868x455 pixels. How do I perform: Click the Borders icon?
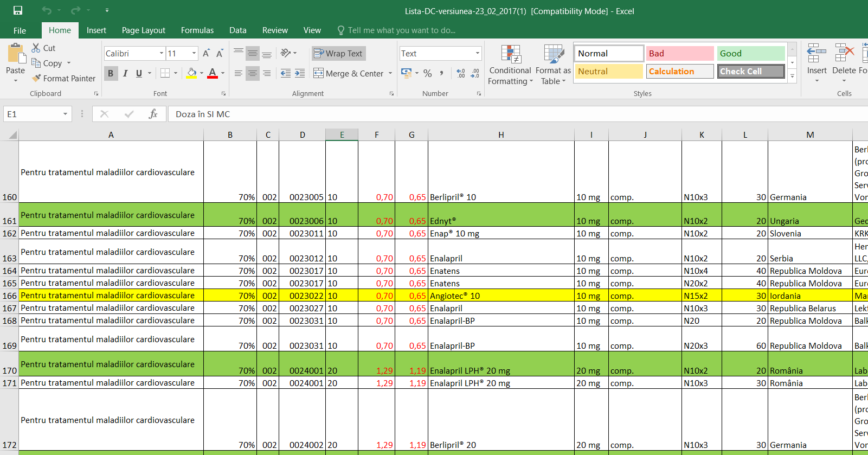click(x=165, y=73)
